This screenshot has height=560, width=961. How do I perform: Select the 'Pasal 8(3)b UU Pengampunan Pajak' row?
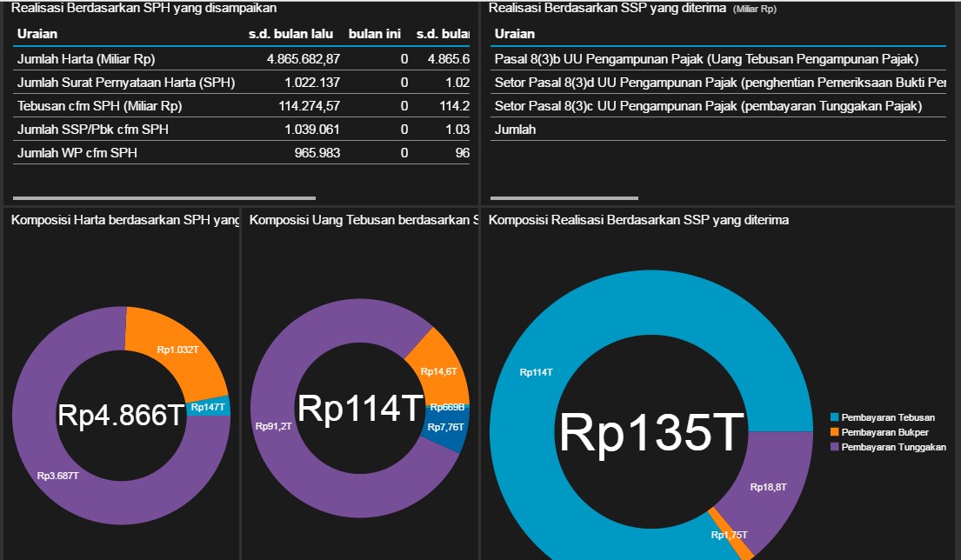(718, 59)
